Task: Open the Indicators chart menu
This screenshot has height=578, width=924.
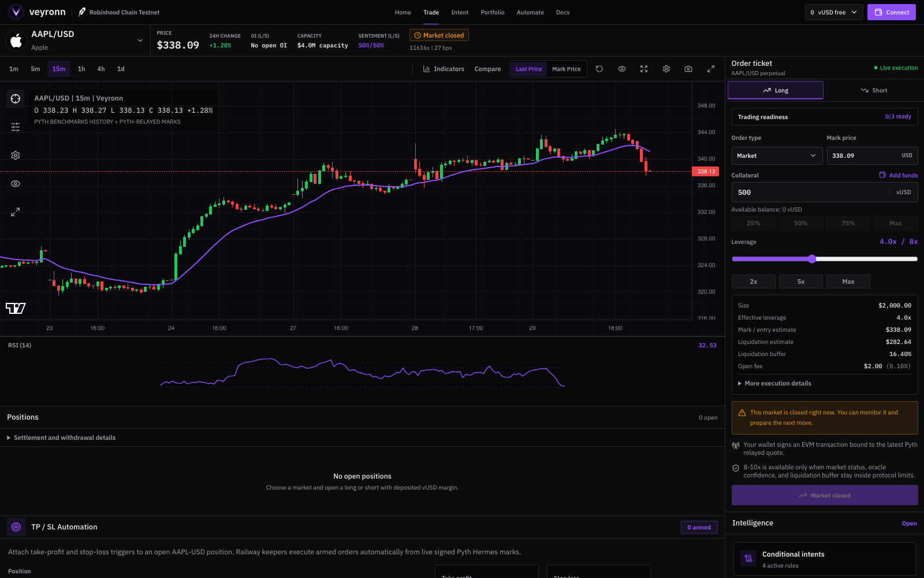Action: [443, 69]
